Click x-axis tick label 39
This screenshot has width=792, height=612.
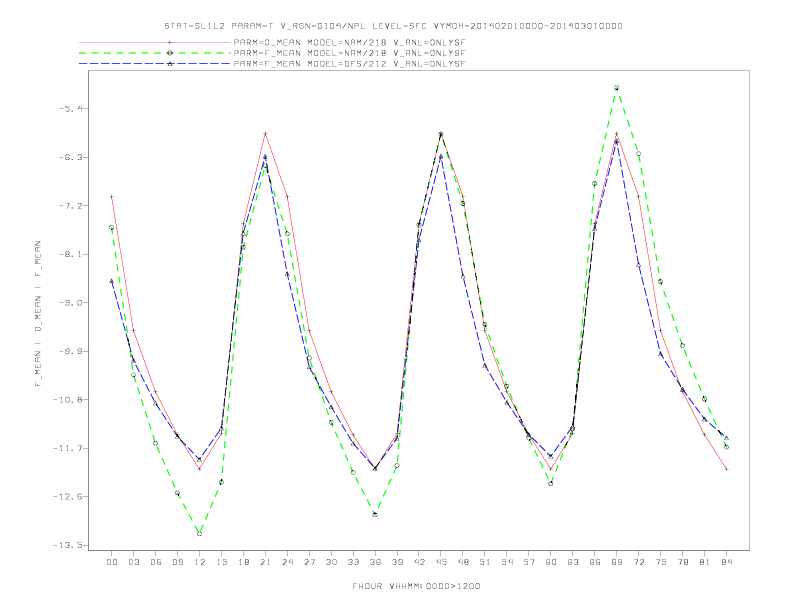tap(397, 562)
